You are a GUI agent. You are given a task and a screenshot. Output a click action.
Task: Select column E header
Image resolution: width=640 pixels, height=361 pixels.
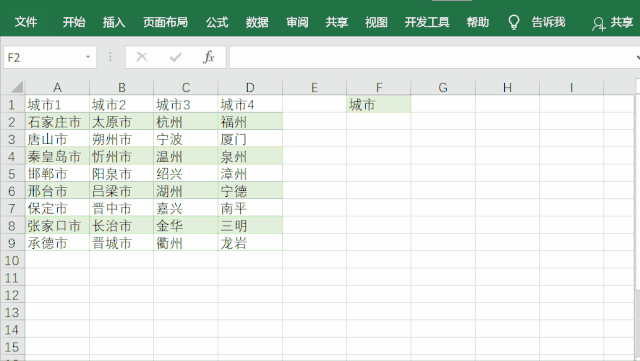[314, 87]
